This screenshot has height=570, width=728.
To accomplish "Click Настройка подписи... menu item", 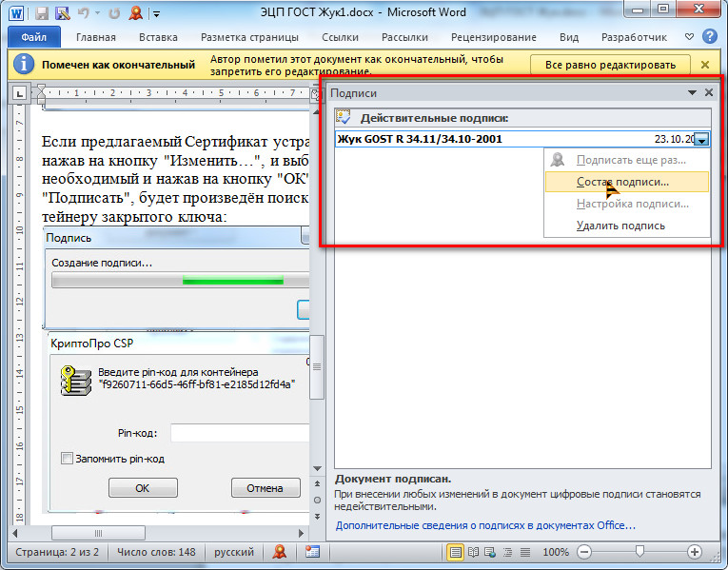I will click(627, 204).
